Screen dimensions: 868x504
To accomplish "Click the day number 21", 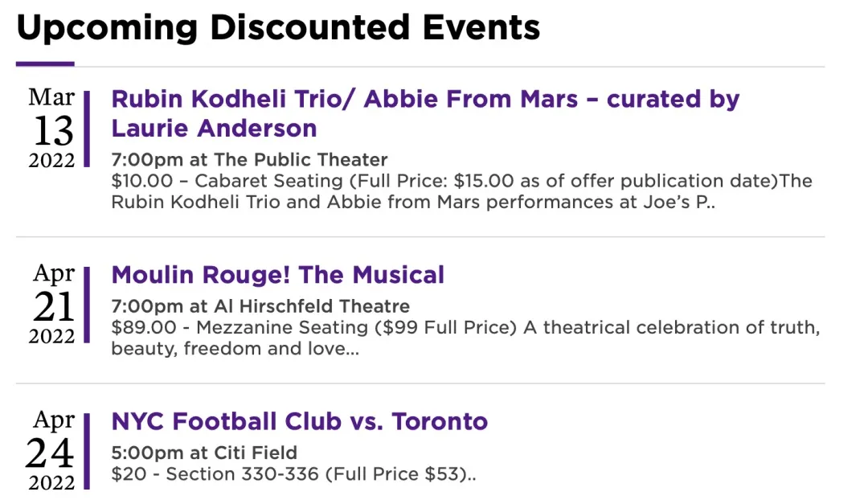I will coord(53,305).
